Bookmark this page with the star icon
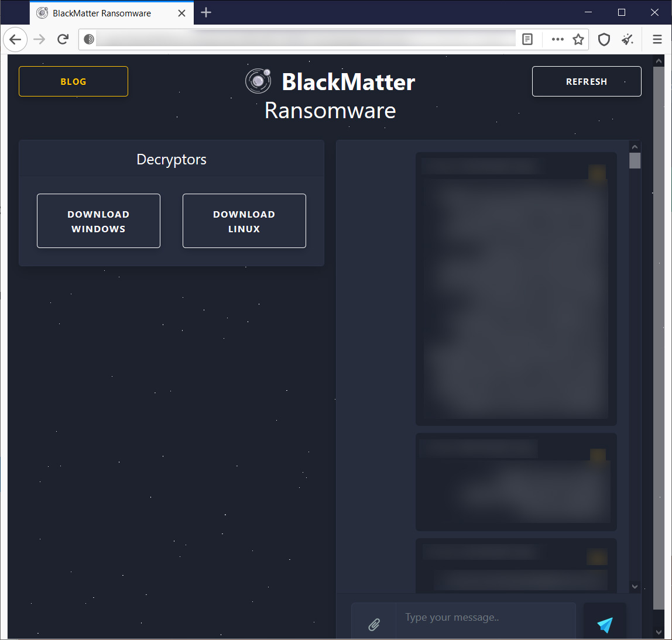The width and height of the screenshot is (672, 640). 578,39
